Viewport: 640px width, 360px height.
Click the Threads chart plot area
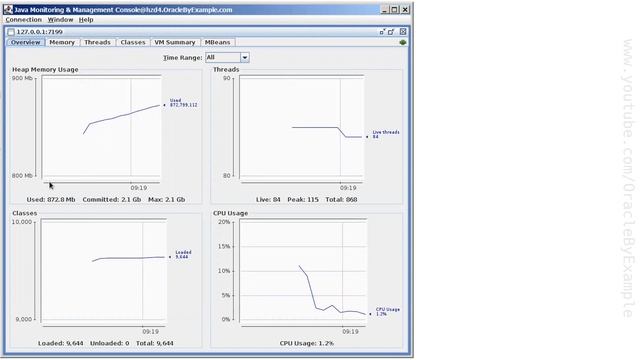click(x=302, y=128)
